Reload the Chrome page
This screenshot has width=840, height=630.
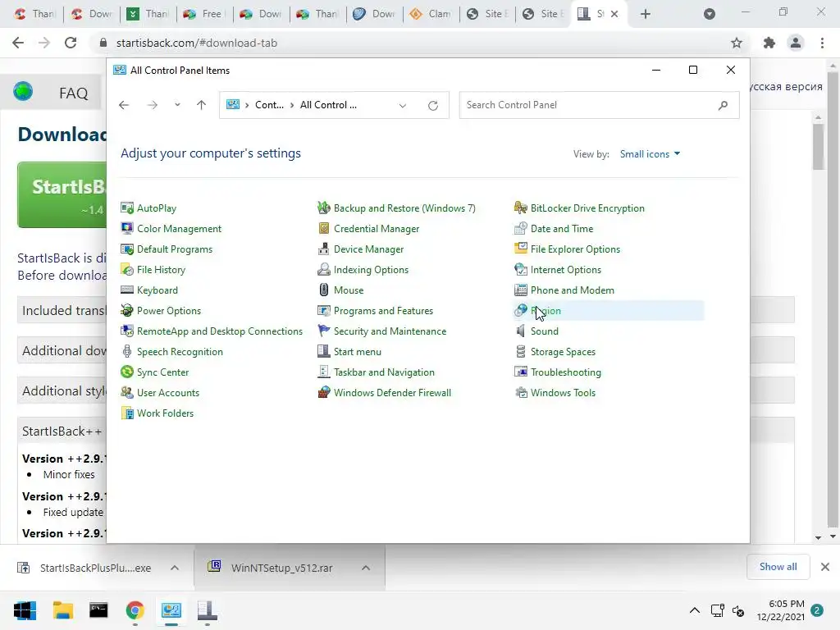[x=71, y=43]
